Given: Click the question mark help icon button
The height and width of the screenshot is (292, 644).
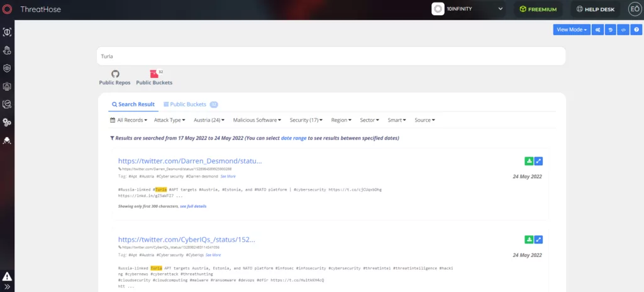Looking at the screenshot, I should (636, 30).
